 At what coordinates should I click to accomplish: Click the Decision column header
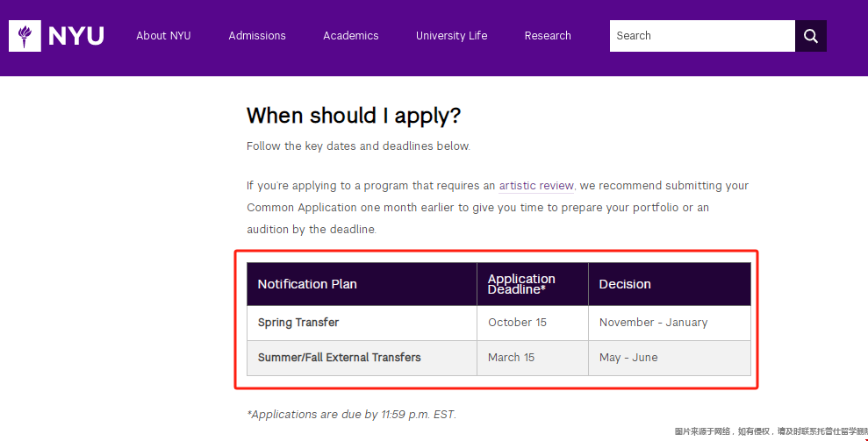pos(625,284)
